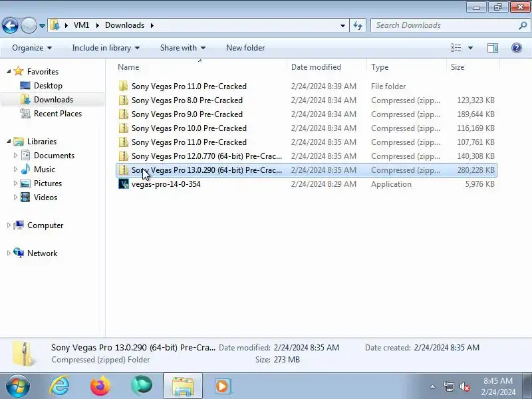Screen dimensions: 532x399
Task: Collapse the Libraries group
Action: point(9,142)
